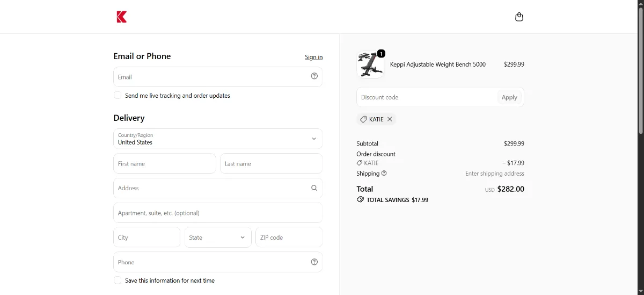This screenshot has height=295, width=644.
Task: Remove the KATIE discount code tag
Action: 390,119
